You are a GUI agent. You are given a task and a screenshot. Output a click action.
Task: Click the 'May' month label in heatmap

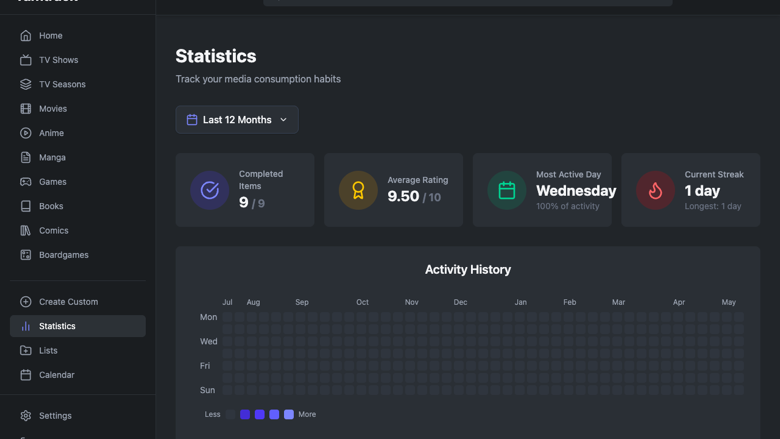pyautogui.click(x=729, y=302)
